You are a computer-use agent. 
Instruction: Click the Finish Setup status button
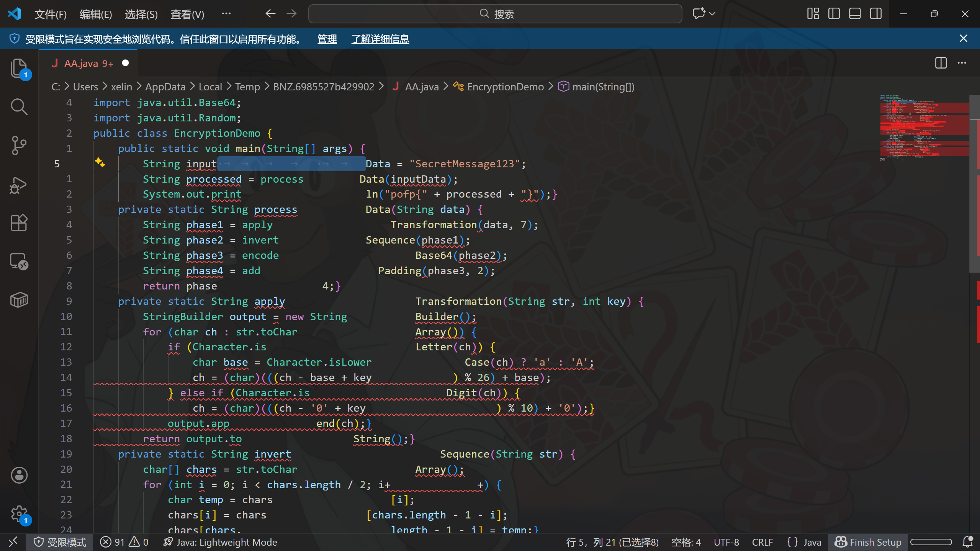click(868, 542)
